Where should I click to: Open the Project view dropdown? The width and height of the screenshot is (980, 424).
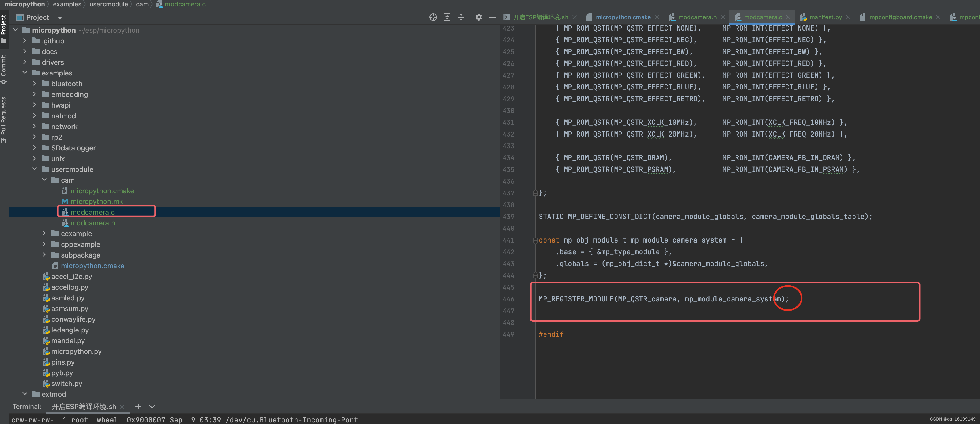[x=60, y=17]
